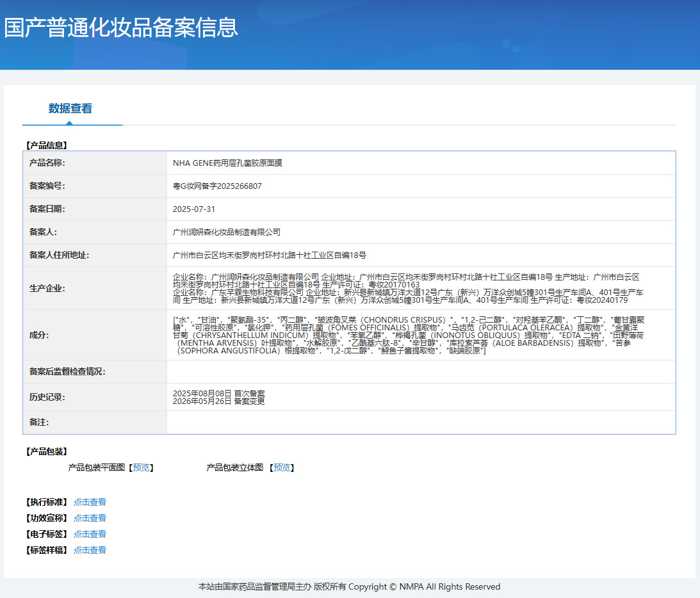Select the product name NHA GENE药用层孔菌胶原面膜
The width and height of the screenshot is (700, 598).
coord(227,163)
